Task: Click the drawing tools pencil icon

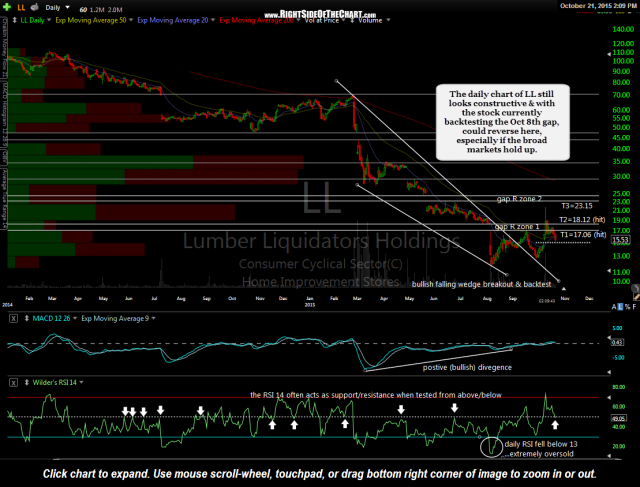Action: 636,296
